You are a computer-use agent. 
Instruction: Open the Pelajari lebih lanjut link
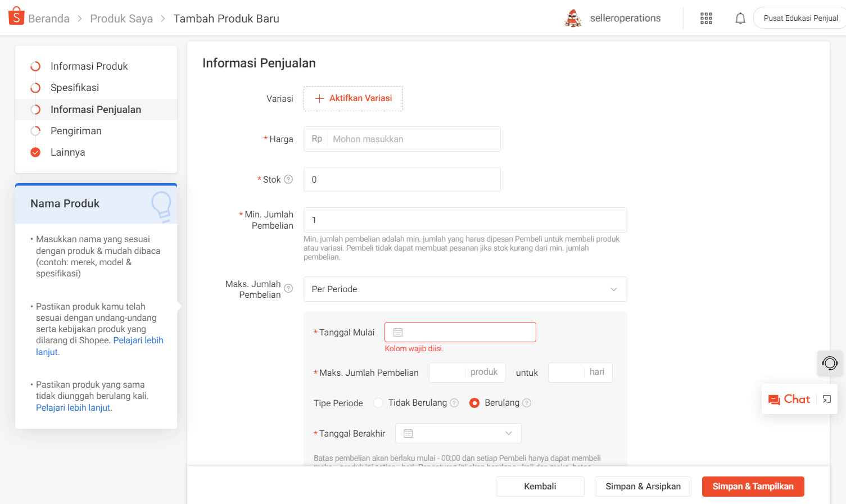138,340
